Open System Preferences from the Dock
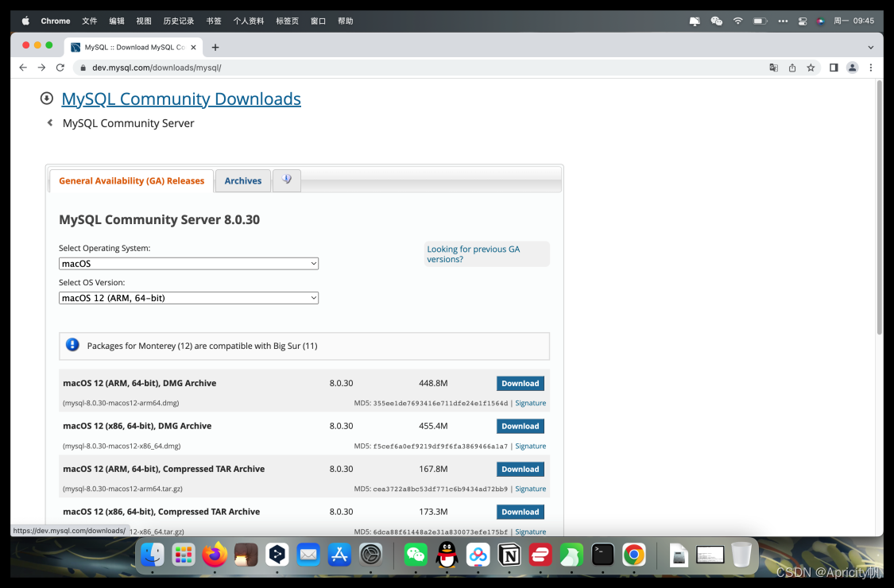Image resolution: width=894 pixels, height=588 pixels. tap(370, 555)
